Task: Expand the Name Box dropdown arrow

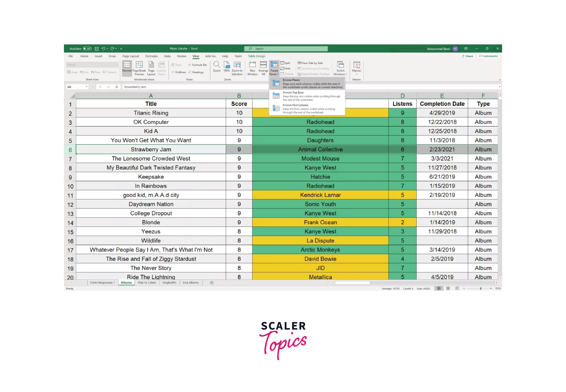Action: coord(87,87)
